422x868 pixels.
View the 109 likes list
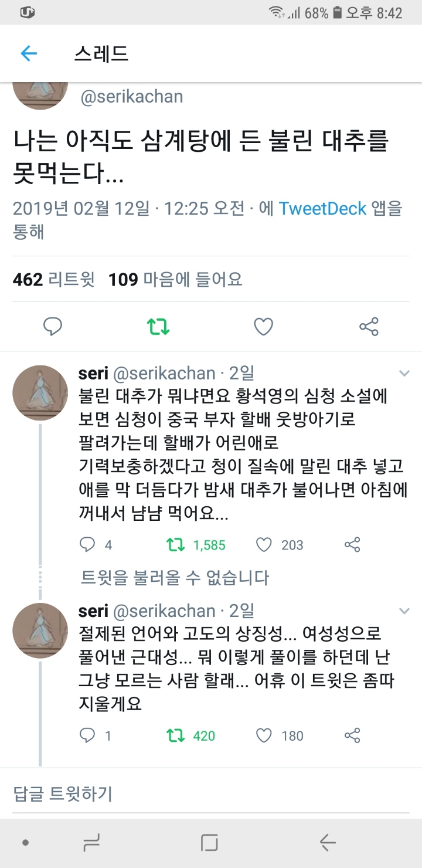click(x=175, y=279)
